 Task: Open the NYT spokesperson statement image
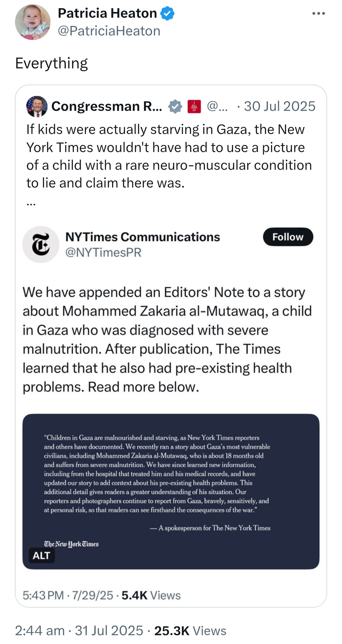pyautogui.click(x=171, y=491)
